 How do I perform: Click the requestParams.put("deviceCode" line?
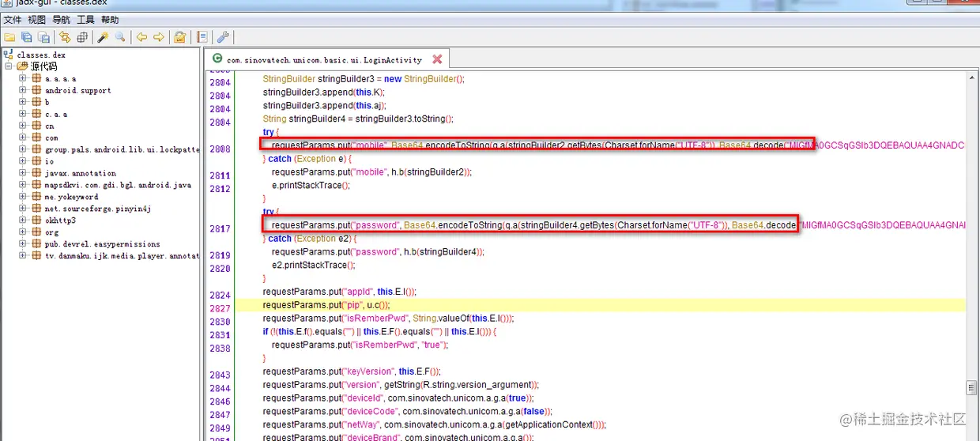click(x=407, y=412)
